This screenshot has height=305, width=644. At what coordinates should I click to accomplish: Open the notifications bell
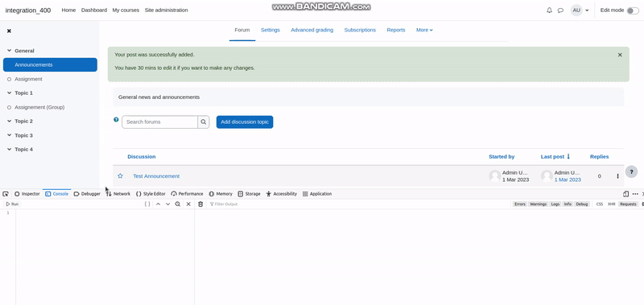(x=549, y=10)
